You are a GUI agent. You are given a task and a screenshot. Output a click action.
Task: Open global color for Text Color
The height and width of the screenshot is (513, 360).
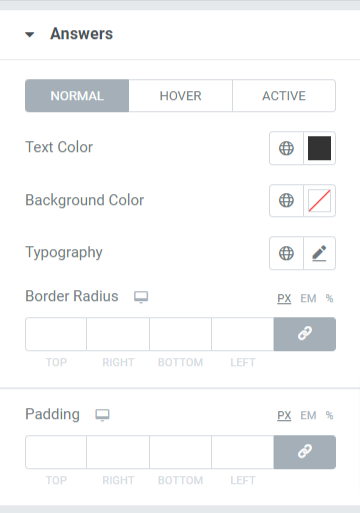[286, 148]
